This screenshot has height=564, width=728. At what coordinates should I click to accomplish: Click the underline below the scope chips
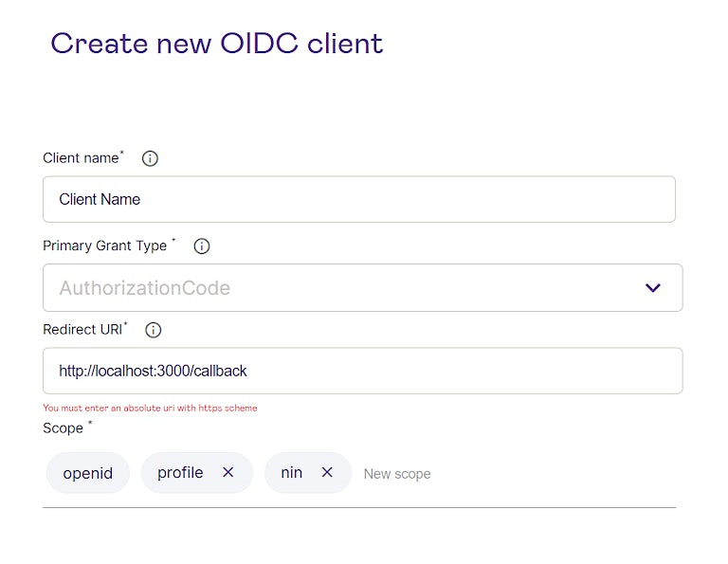click(x=358, y=507)
